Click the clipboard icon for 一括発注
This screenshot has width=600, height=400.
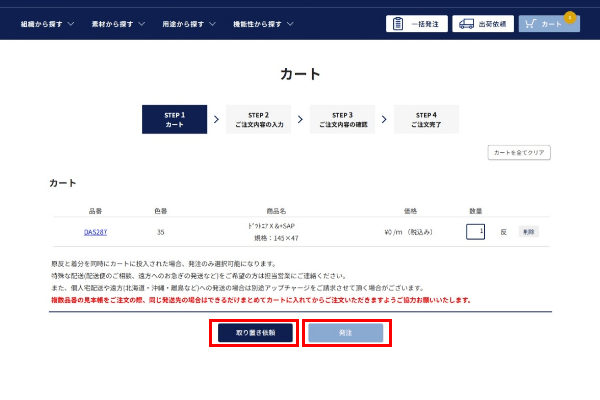click(399, 23)
